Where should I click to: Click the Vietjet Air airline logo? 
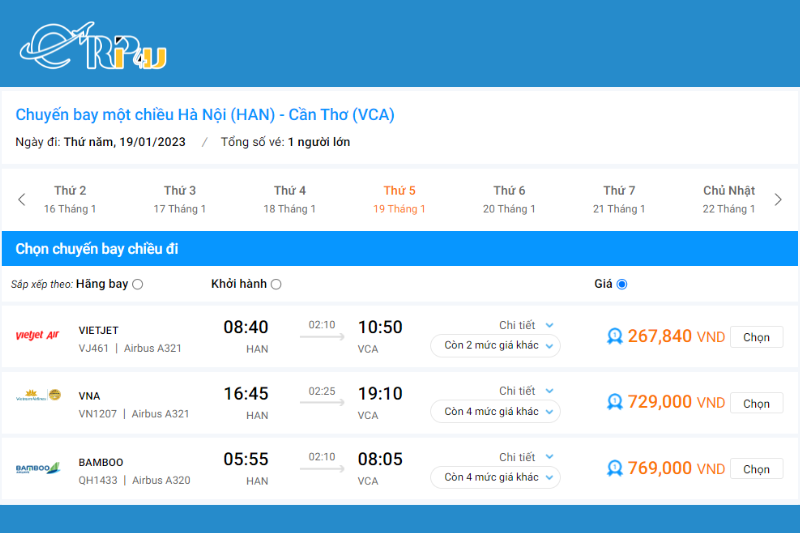pyautogui.click(x=37, y=335)
